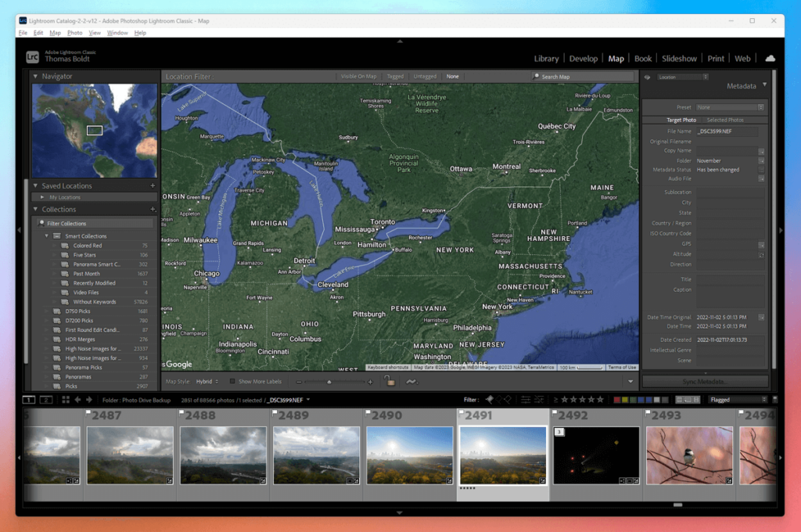Select filmstrip thumbnail 2488
The width and height of the screenshot is (801, 532).
(223, 455)
